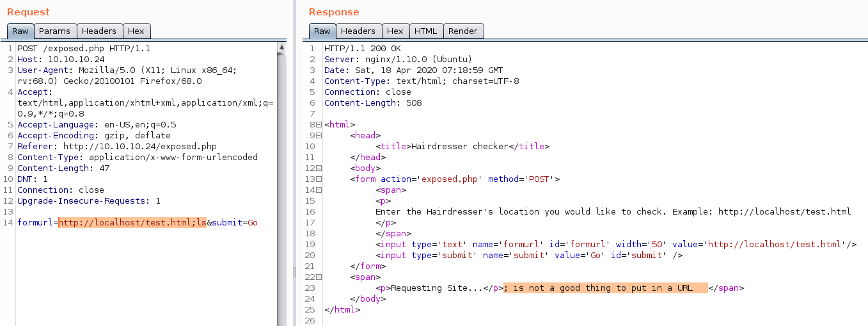This screenshot has height=326, width=868.
Task: Switch to the request Params tab
Action: [54, 31]
